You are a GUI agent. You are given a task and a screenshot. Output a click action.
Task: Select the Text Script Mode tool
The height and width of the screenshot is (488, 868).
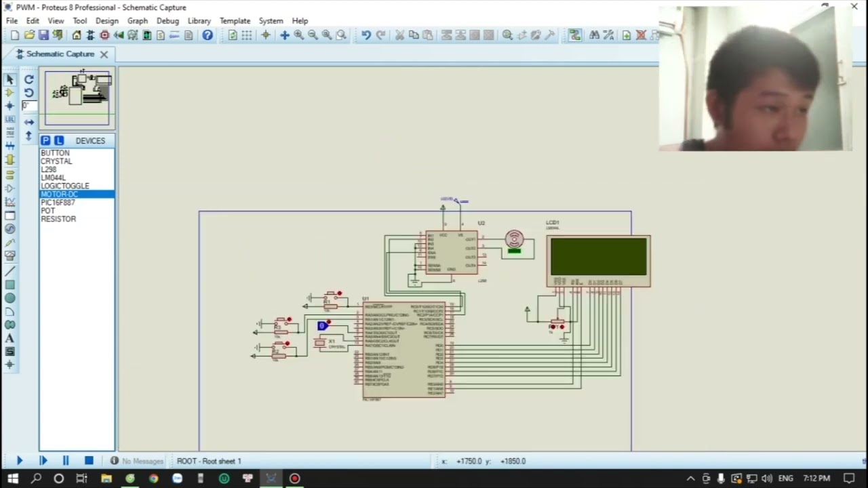[9, 133]
